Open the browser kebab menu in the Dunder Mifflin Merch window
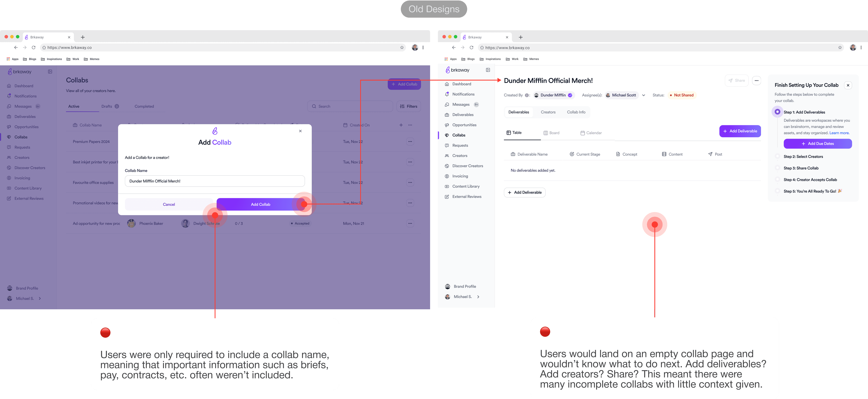The image size is (868, 399). point(861,47)
